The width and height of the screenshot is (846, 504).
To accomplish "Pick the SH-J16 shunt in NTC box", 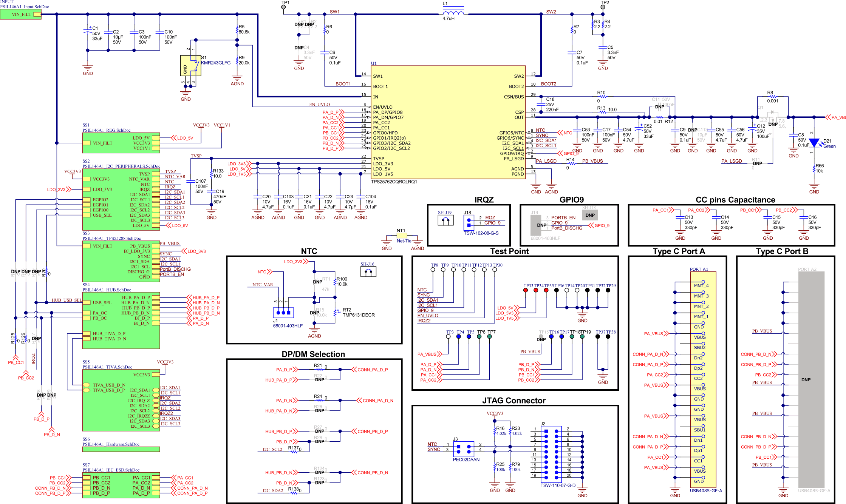I will click(x=368, y=271).
